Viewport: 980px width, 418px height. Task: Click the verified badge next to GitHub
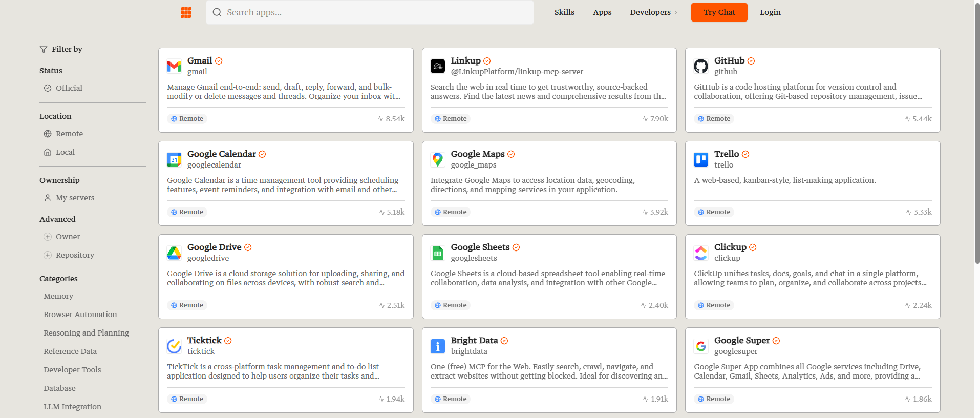coord(751,61)
